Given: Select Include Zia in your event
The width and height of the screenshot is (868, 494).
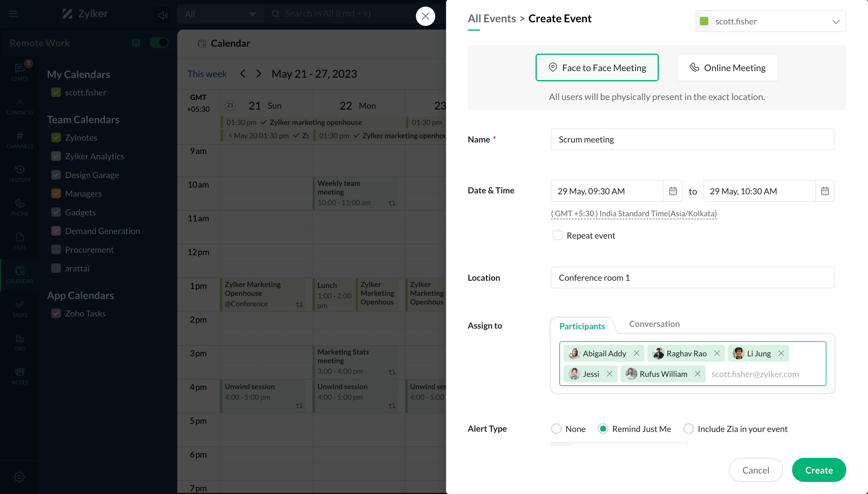Looking at the screenshot, I should pyautogui.click(x=688, y=429).
